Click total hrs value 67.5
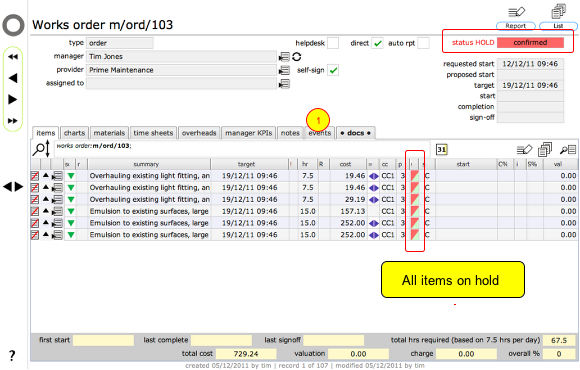The image size is (580, 370). [x=559, y=340]
